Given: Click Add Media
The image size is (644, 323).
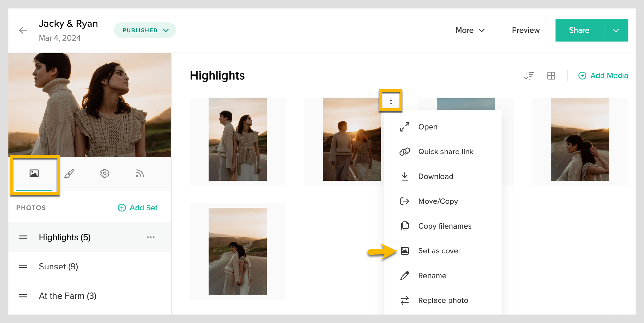Looking at the screenshot, I should [603, 75].
